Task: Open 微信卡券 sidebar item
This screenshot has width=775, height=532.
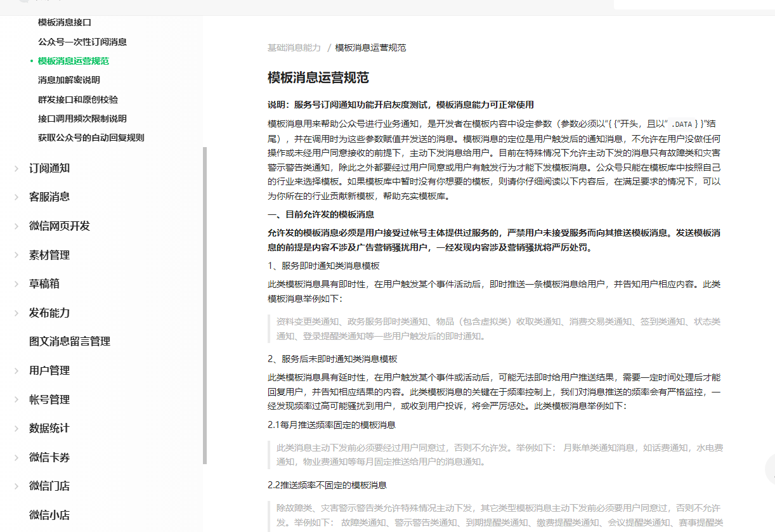Action: click(x=49, y=457)
